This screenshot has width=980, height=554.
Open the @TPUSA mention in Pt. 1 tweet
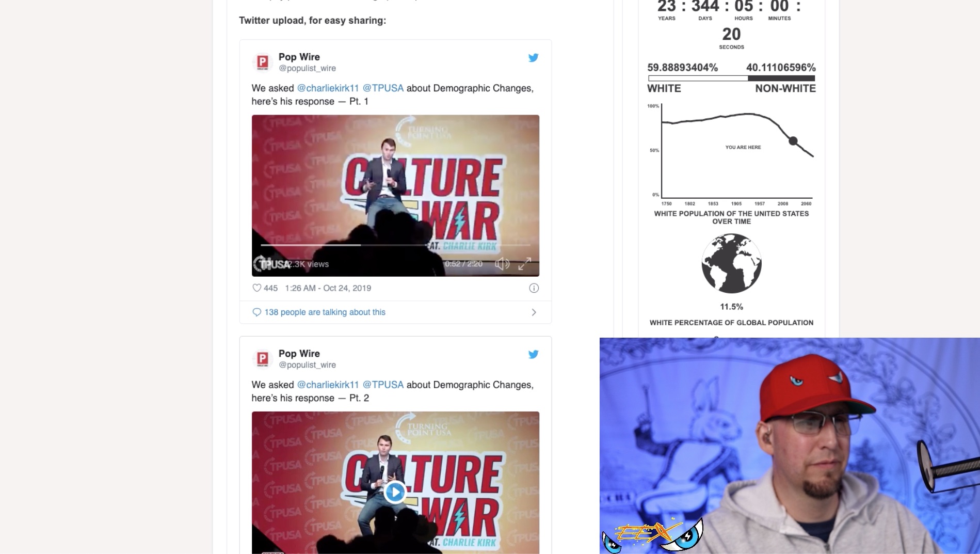pyautogui.click(x=383, y=88)
